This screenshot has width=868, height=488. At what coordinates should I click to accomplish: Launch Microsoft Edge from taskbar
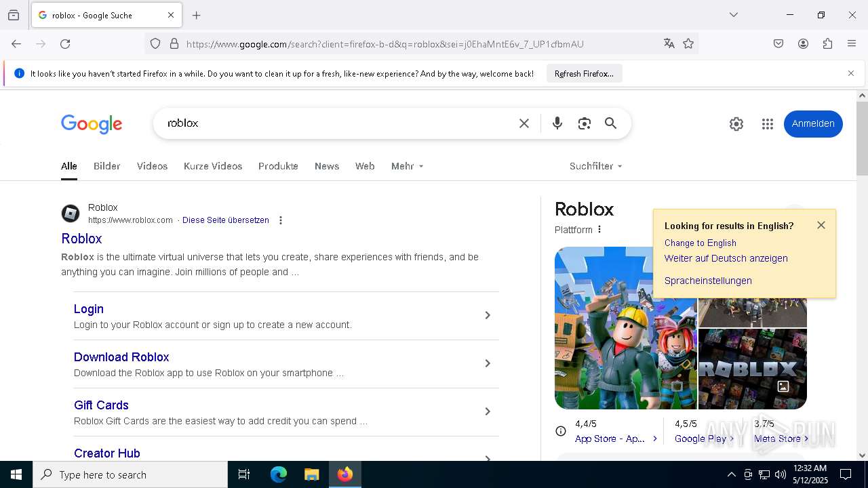click(279, 474)
